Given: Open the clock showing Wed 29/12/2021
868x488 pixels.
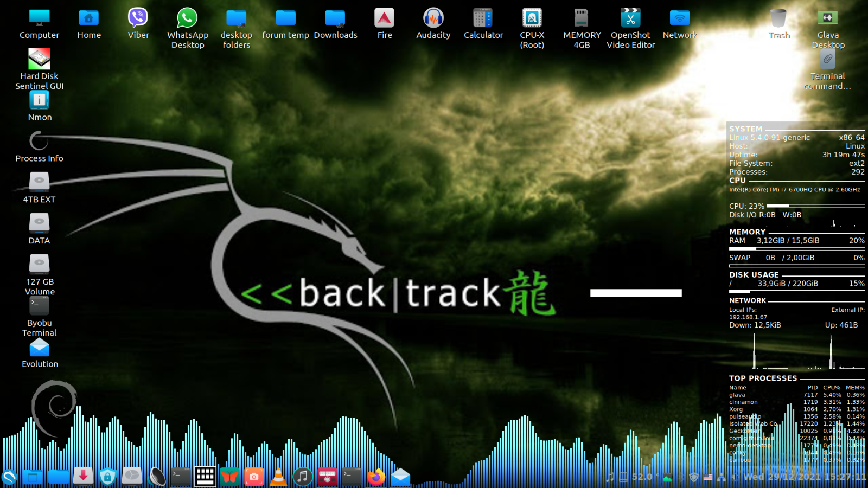Looking at the screenshot, I should (805, 477).
